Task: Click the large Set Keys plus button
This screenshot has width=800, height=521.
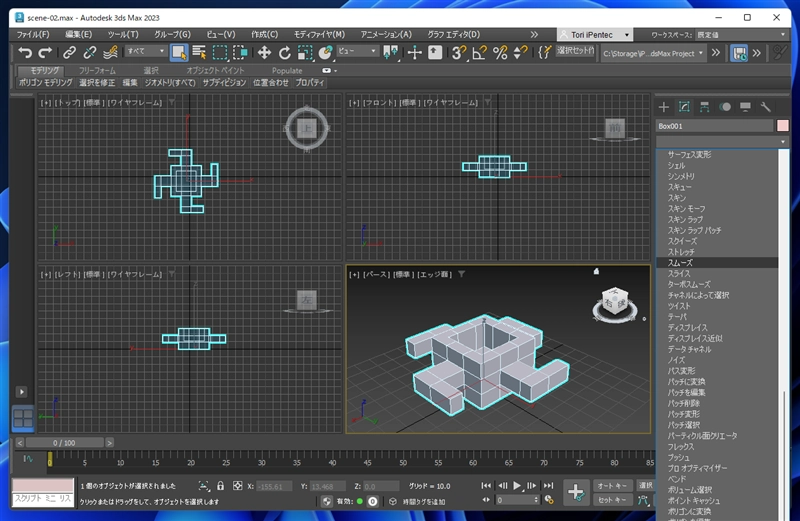Action: tap(576, 492)
